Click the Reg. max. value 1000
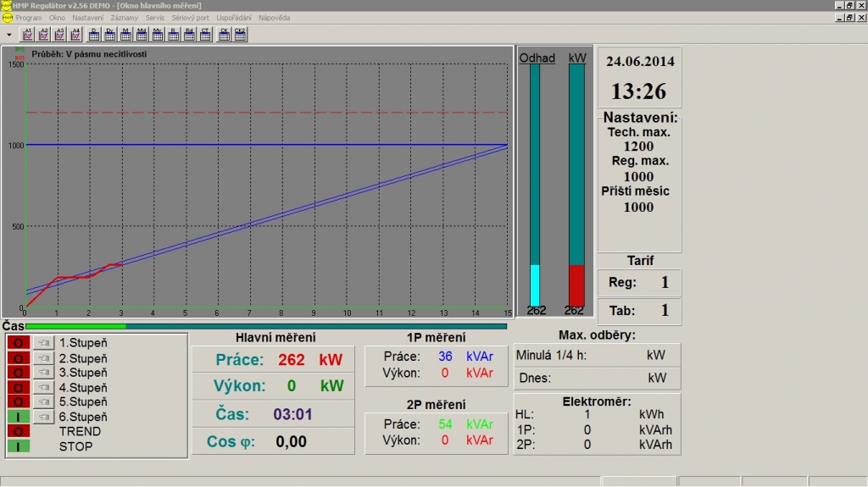This screenshot has height=487, width=868. pyautogui.click(x=638, y=176)
